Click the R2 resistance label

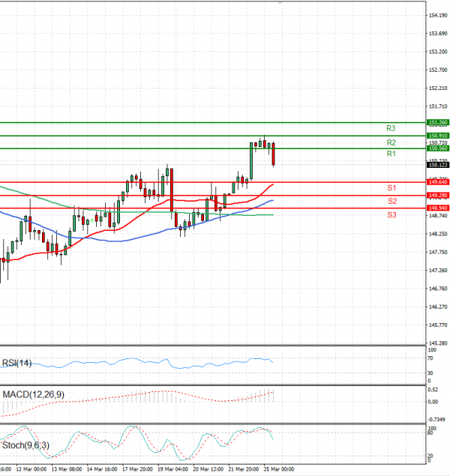[x=391, y=142]
